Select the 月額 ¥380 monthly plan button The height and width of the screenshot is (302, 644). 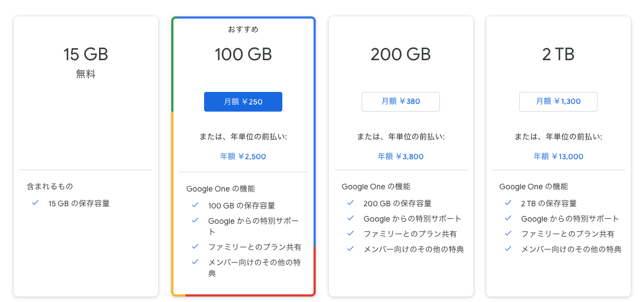(401, 101)
